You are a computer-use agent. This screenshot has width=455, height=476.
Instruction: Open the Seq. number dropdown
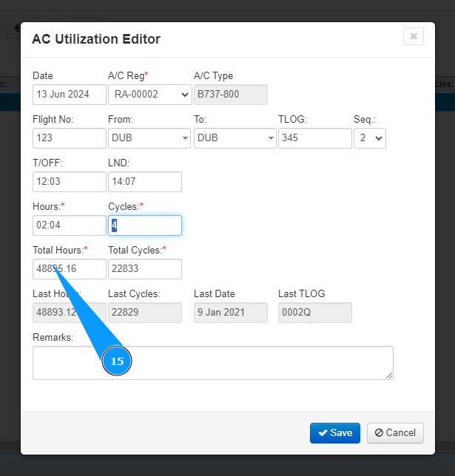point(370,138)
